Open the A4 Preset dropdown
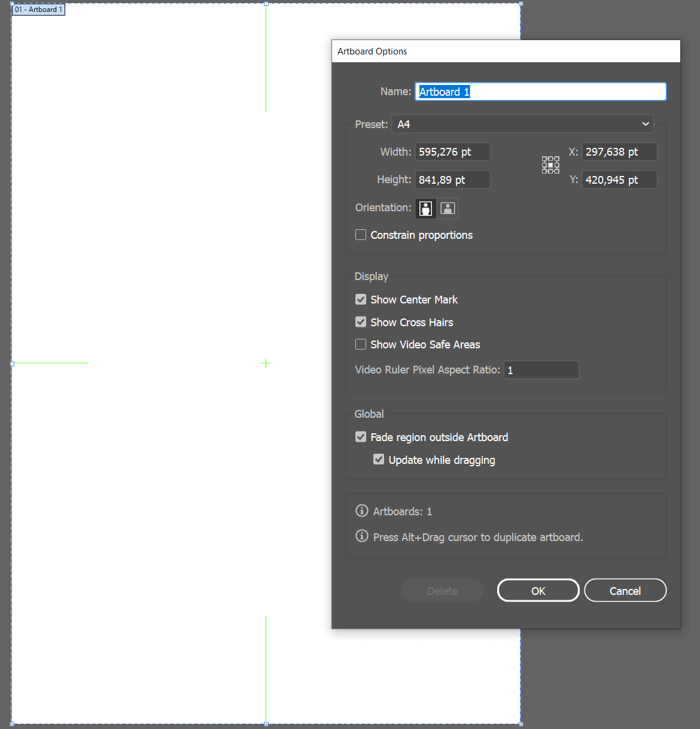Image resolution: width=700 pixels, height=729 pixels. (x=522, y=124)
